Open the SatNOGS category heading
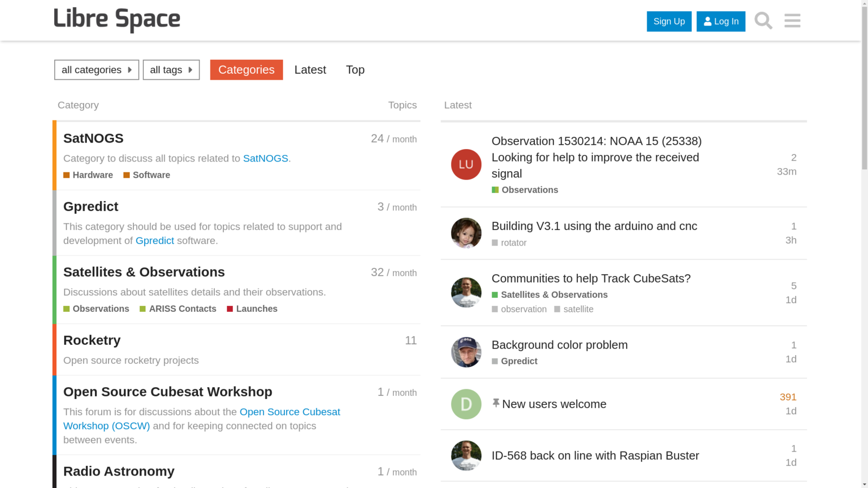This screenshot has height=488, width=868. (x=93, y=138)
